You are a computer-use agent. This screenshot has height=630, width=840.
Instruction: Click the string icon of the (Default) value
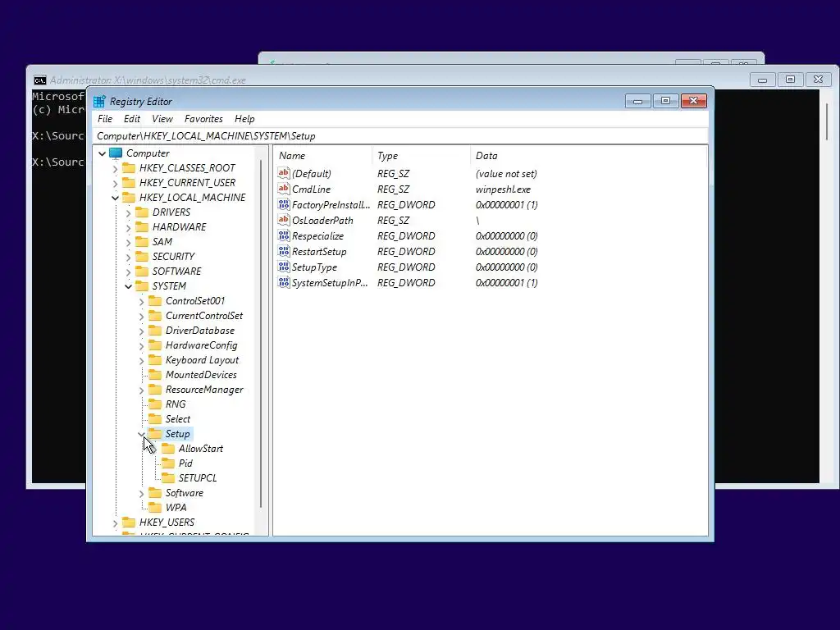[283, 173]
